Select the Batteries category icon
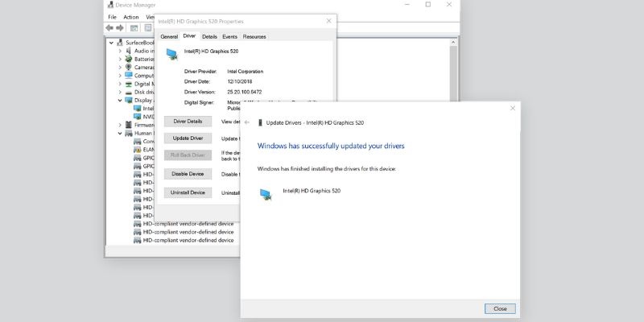The height and width of the screenshot is (322, 644). [129, 59]
